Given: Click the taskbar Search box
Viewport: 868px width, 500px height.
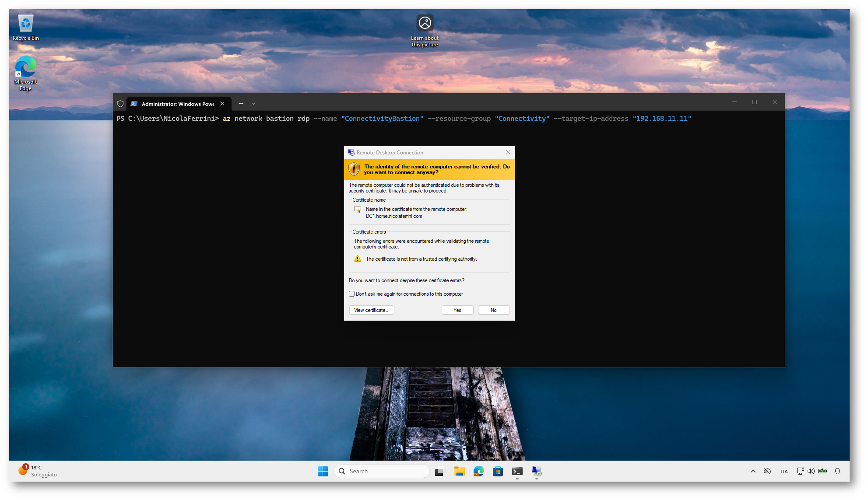Looking at the screenshot, I should (x=382, y=471).
